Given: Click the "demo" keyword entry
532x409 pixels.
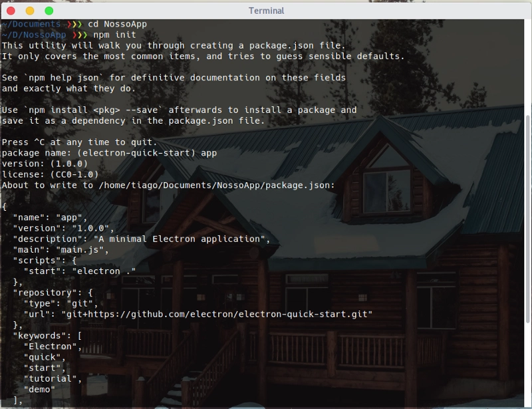Looking at the screenshot, I should [x=39, y=390].
